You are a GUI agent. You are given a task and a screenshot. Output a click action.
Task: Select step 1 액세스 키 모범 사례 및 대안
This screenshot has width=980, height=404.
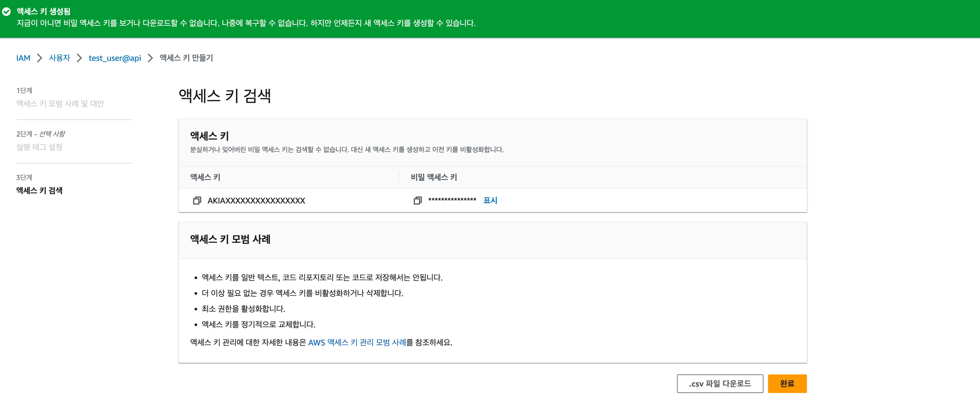[60, 103]
